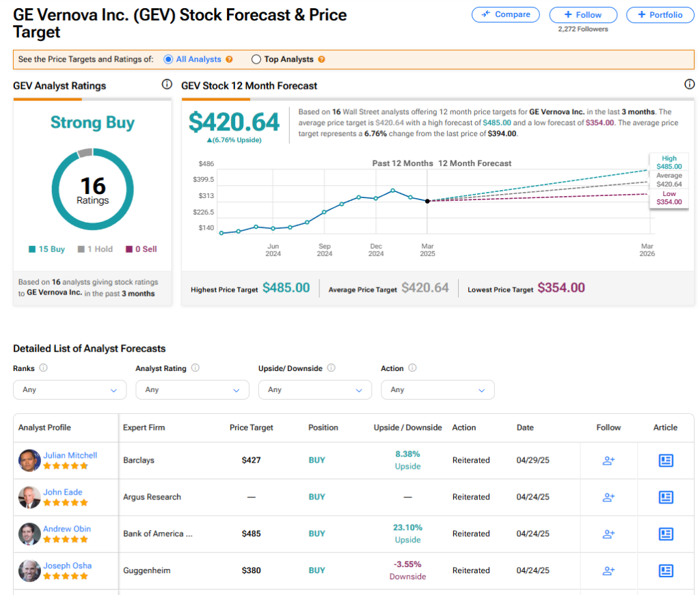The height and width of the screenshot is (595, 700).
Task: Click the Highest Price Target $485.00 value
Action: pyautogui.click(x=286, y=288)
